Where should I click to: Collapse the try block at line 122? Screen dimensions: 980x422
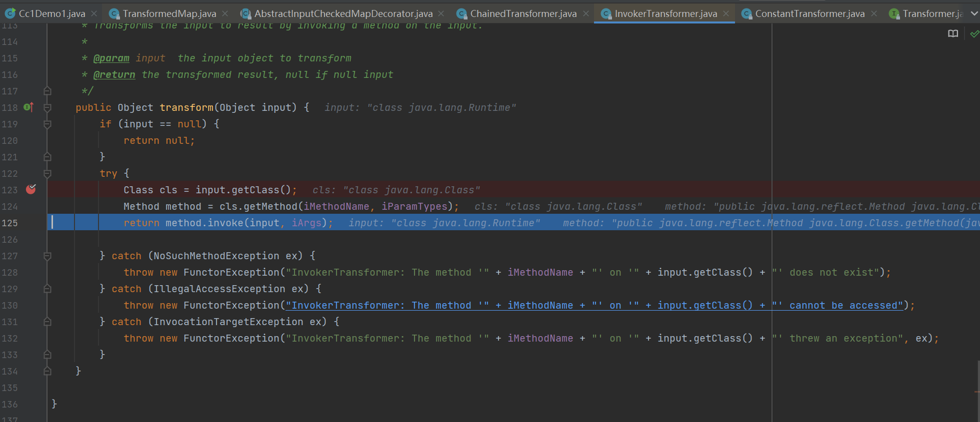[47, 173]
